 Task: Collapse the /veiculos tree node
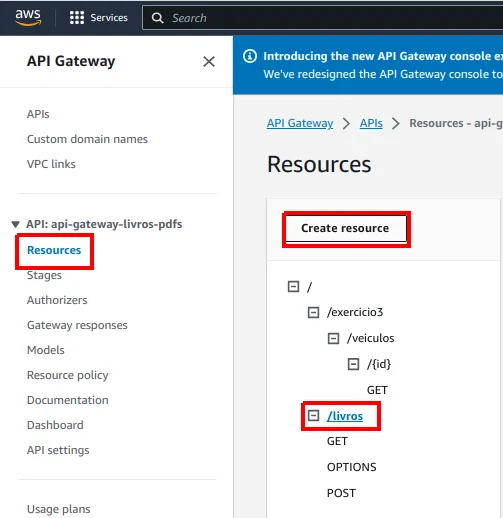click(x=333, y=338)
